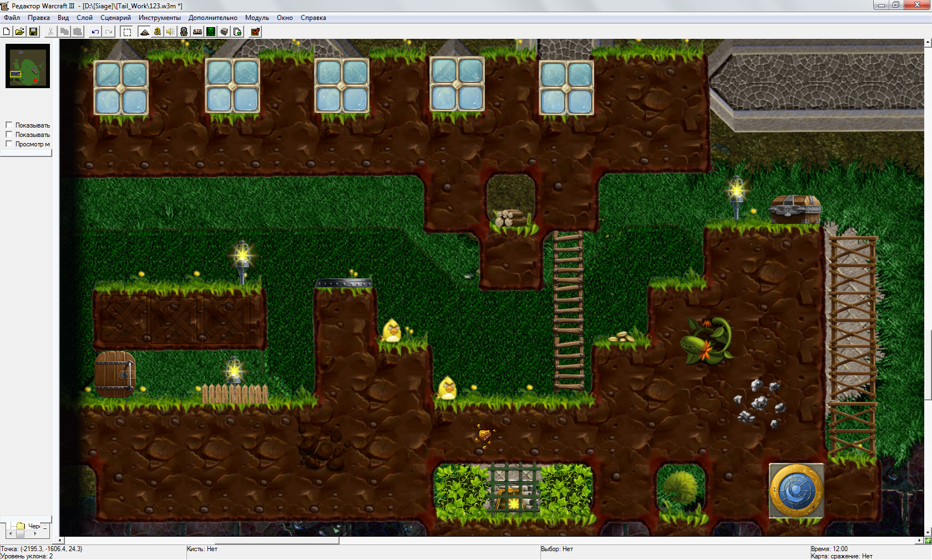This screenshot has height=560, width=932.
Task: Save the map with the floppy disk icon
Action: pyautogui.click(x=33, y=32)
